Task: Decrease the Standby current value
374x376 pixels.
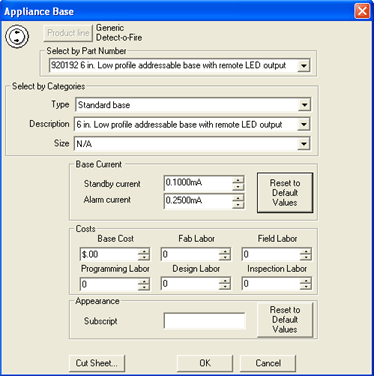Action: (238, 186)
